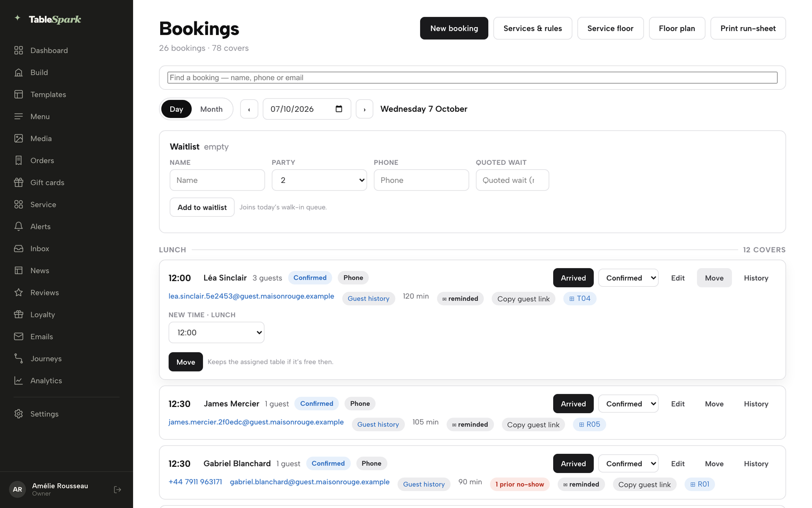Click the Inbox tray icon
Image resolution: width=812 pixels, height=508 pixels.
point(19,248)
